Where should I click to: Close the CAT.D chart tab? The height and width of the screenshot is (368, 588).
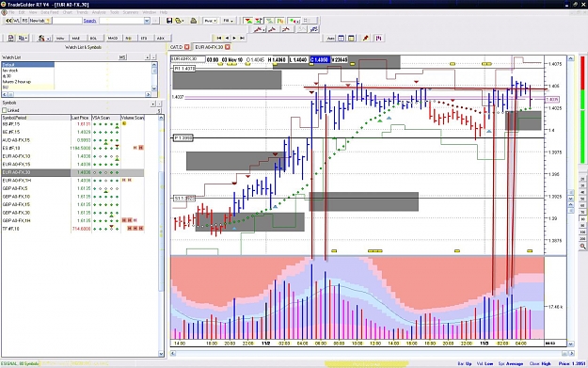[187, 47]
